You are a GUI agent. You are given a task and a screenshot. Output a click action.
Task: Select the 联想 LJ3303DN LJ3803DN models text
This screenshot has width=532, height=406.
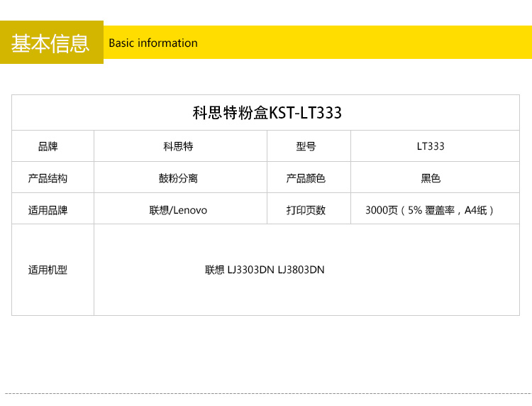coord(265,270)
